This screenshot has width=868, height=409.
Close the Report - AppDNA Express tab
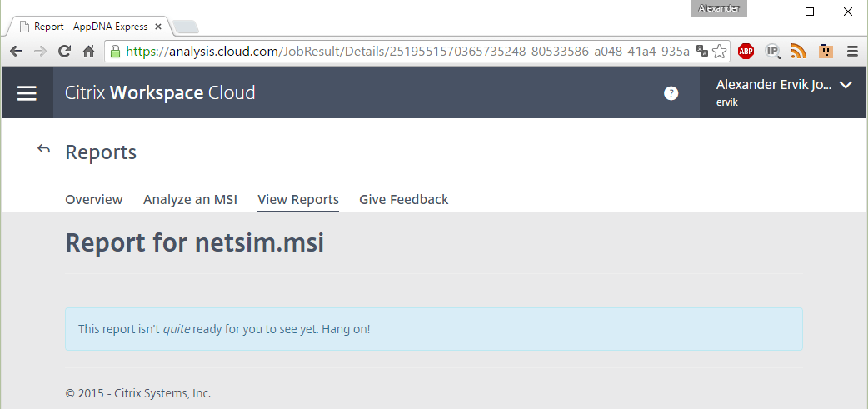[x=158, y=27]
